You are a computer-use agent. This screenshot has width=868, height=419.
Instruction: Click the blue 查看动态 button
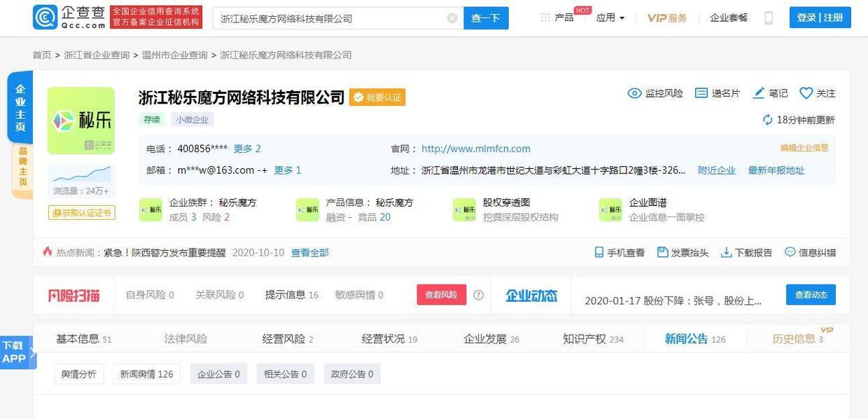point(811,295)
